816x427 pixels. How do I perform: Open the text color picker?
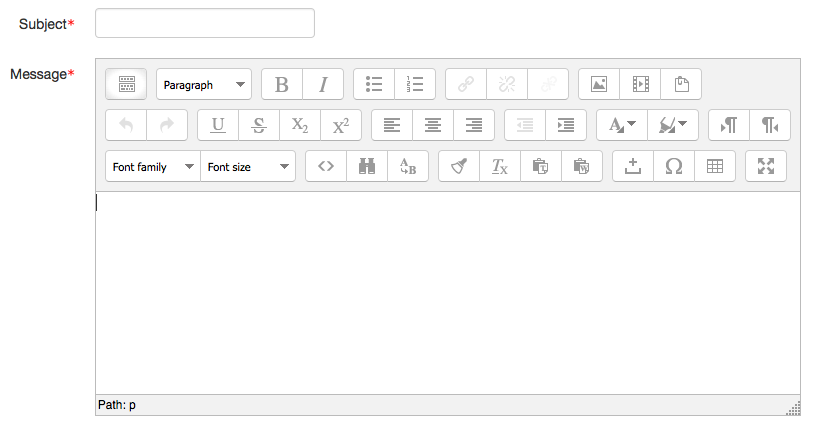622,125
